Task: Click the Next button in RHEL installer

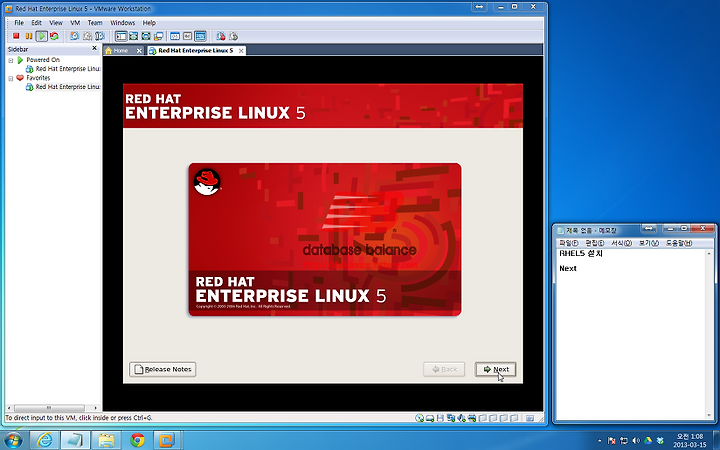Action: [495, 369]
